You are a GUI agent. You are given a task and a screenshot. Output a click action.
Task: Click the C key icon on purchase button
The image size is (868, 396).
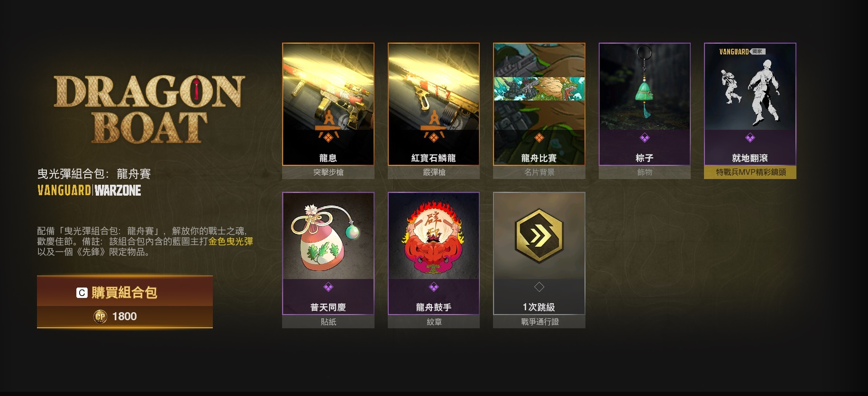pos(82,293)
